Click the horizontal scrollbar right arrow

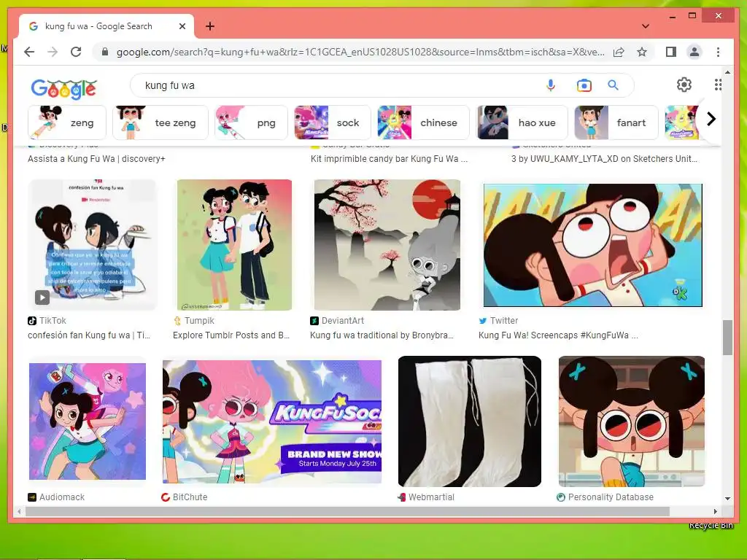tap(715, 511)
